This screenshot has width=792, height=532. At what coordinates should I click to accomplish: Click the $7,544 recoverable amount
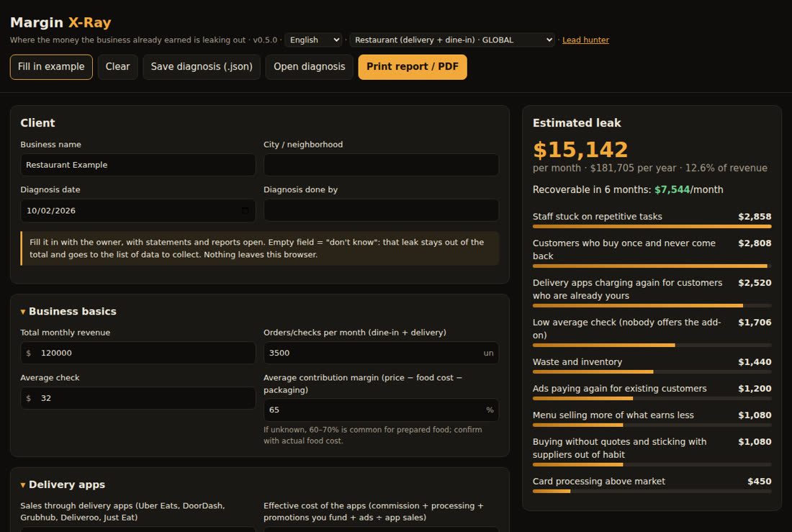coord(672,190)
